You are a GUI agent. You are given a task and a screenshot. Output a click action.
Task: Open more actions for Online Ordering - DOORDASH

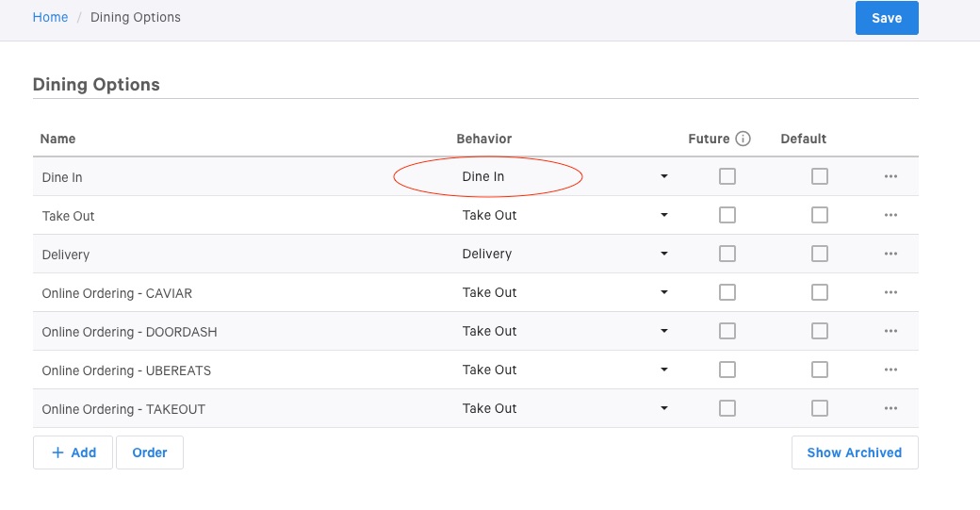890,331
